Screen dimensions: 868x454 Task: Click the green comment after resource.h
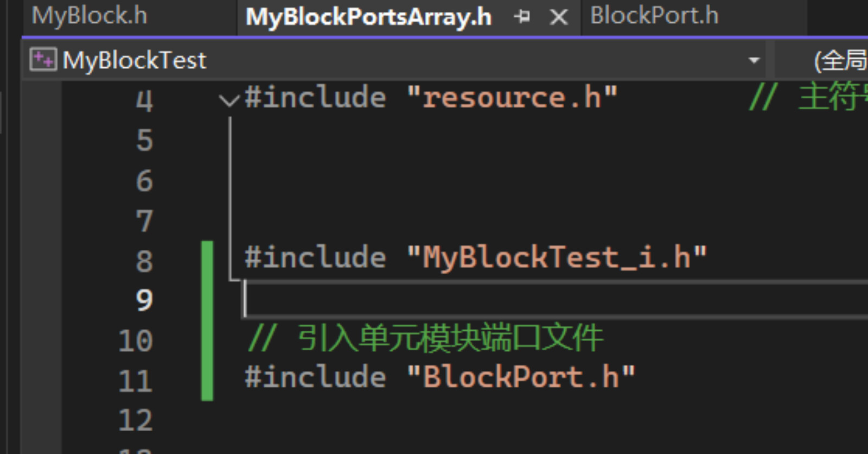(x=808, y=98)
